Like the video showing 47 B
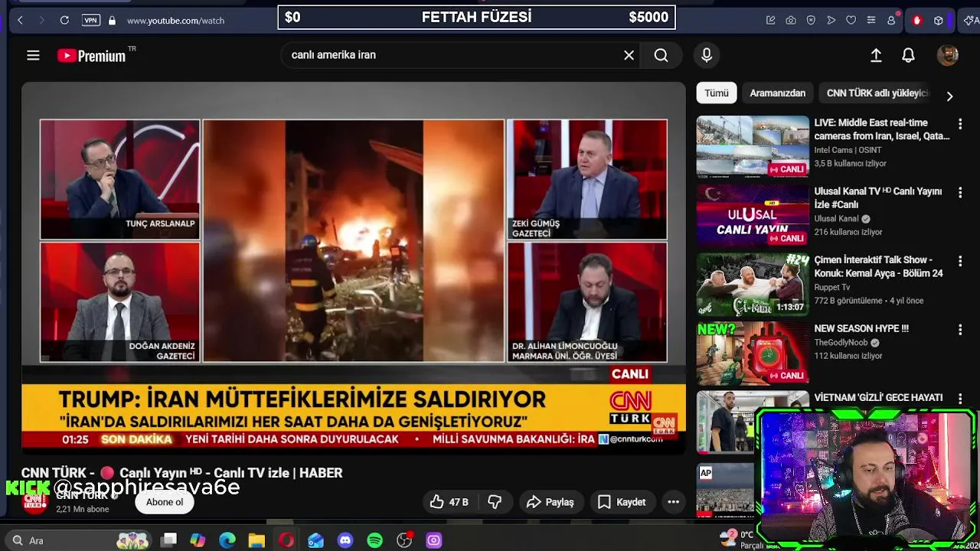The image size is (980, 551). (x=449, y=502)
